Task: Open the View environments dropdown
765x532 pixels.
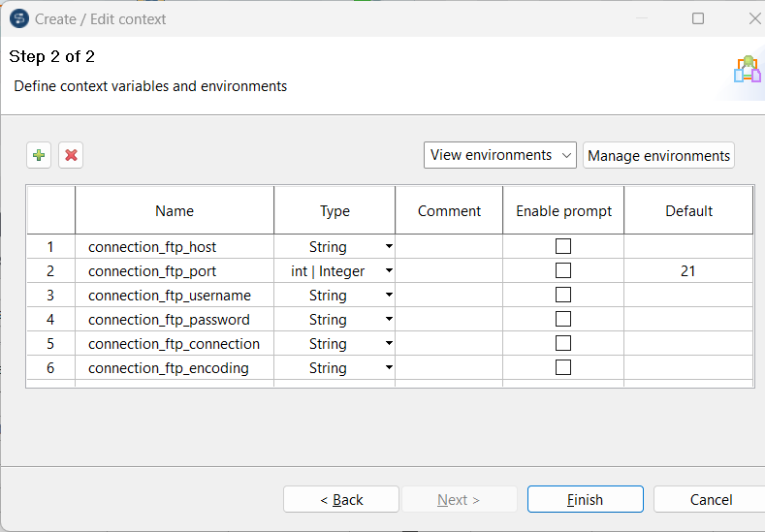Action: click(500, 155)
